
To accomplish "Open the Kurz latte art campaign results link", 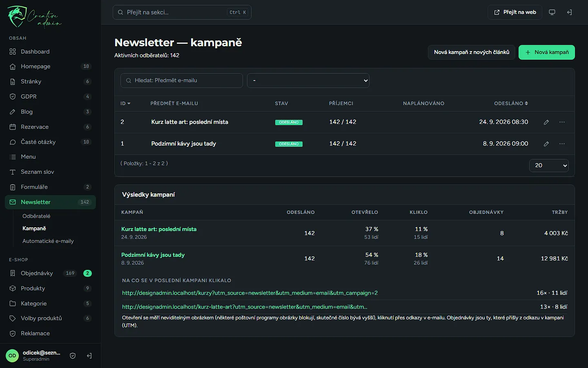I will [x=159, y=229].
